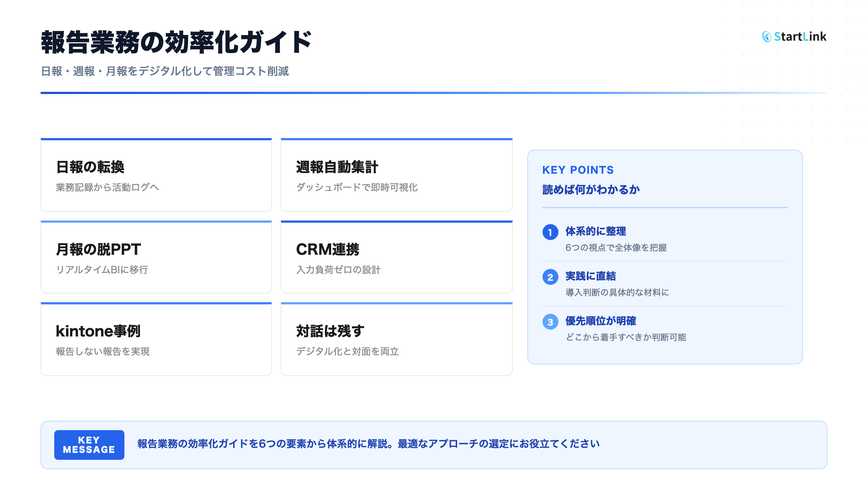Select the 週報自動集計 card

[x=396, y=175]
